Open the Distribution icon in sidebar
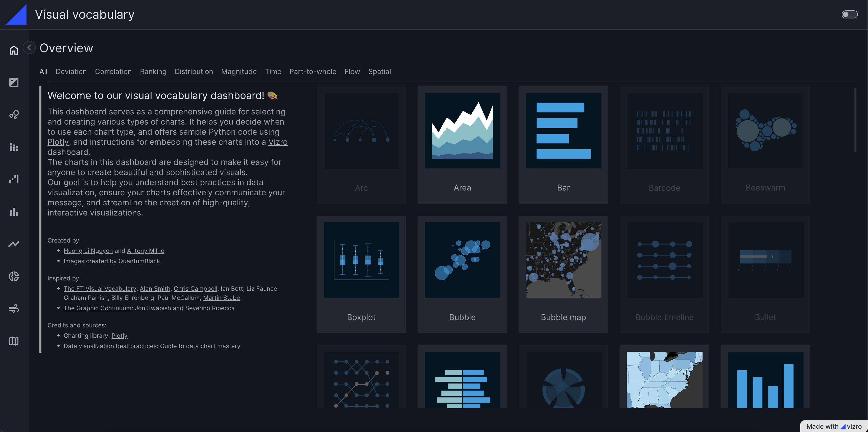This screenshot has width=868, height=432. (14, 179)
